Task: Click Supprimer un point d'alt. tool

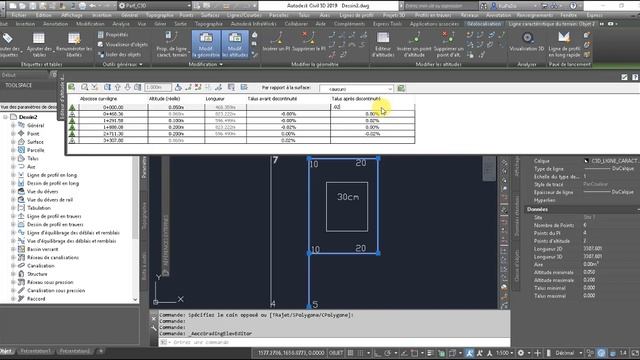Action: click(x=448, y=44)
